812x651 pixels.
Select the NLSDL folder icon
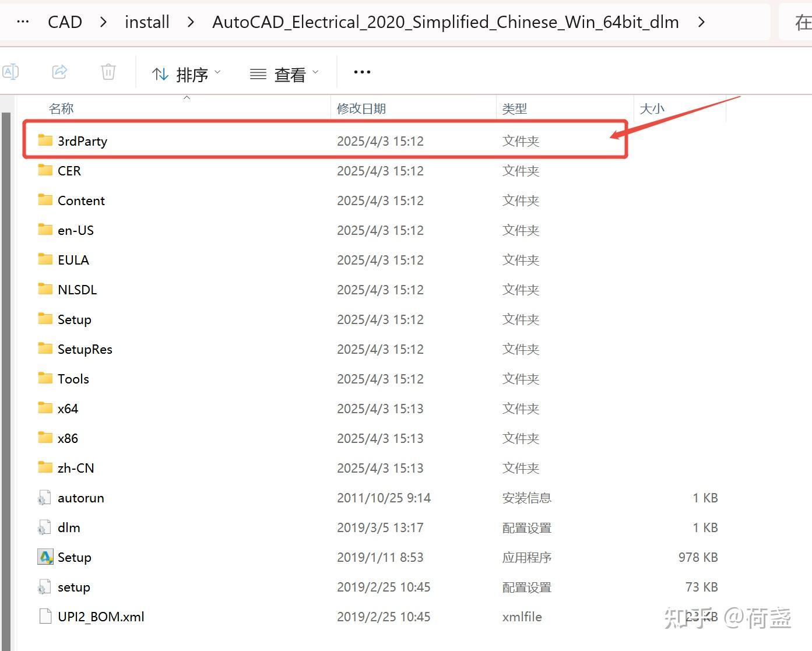pos(45,288)
